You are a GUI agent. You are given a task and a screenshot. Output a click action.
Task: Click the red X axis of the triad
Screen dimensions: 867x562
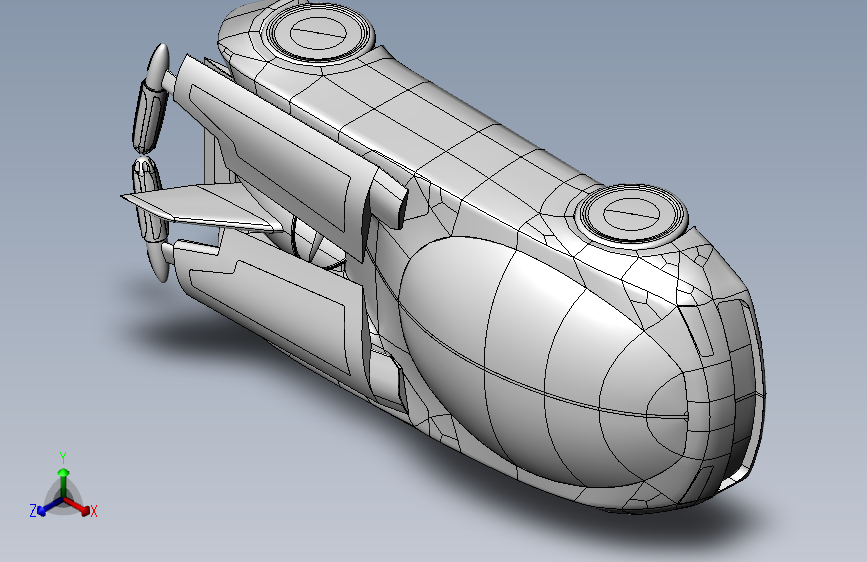point(77,506)
